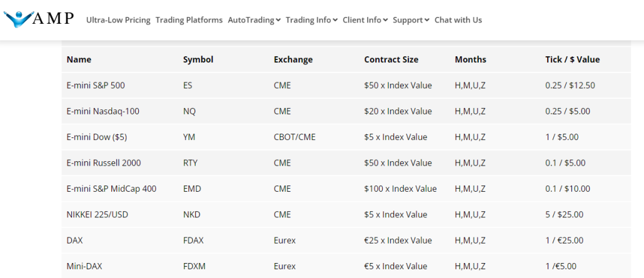644x278 pixels.
Task: Expand the AutoTrading dropdown menu
Action: (x=254, y=20)
